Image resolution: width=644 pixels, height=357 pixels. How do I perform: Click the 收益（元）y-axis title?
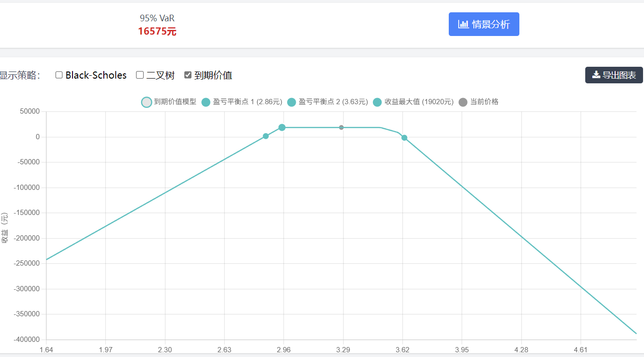[5, 228]
